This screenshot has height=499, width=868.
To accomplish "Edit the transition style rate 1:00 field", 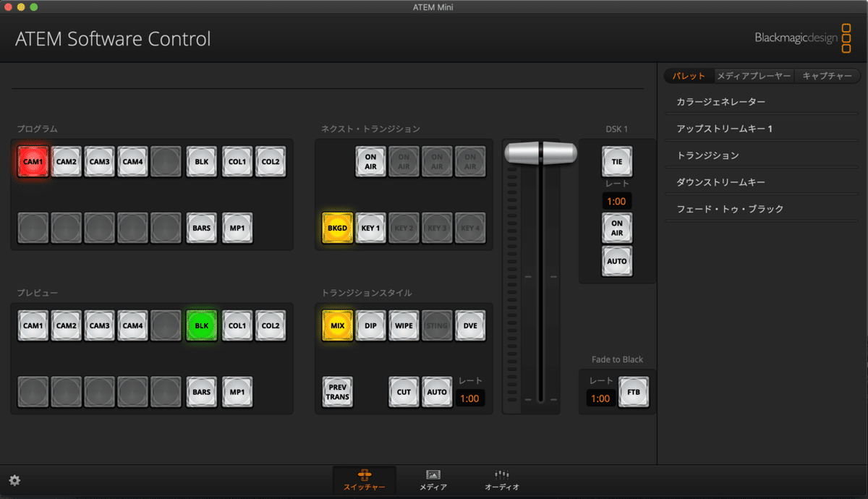I will [x=470, y=398].
